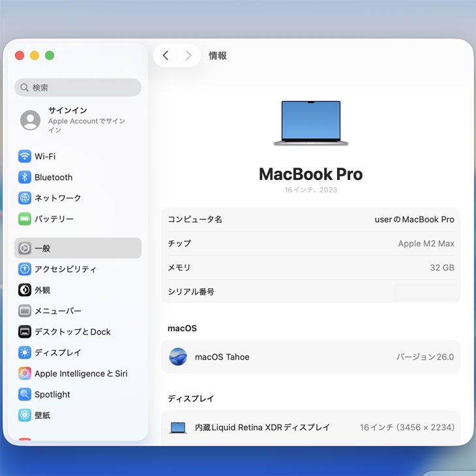Image resolution: width=476 pixels, height=476 pixels.
Task: Open アクセシビリティ icon in sidebar
Action: pyautogui.click(x=25, y=269)
